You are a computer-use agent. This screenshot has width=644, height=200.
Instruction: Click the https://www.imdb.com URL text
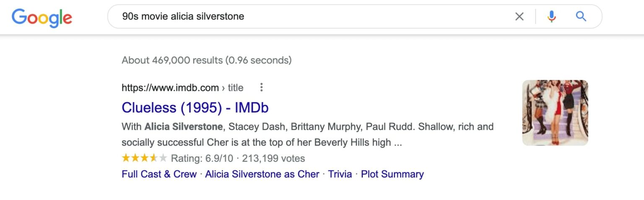[170, 88]
